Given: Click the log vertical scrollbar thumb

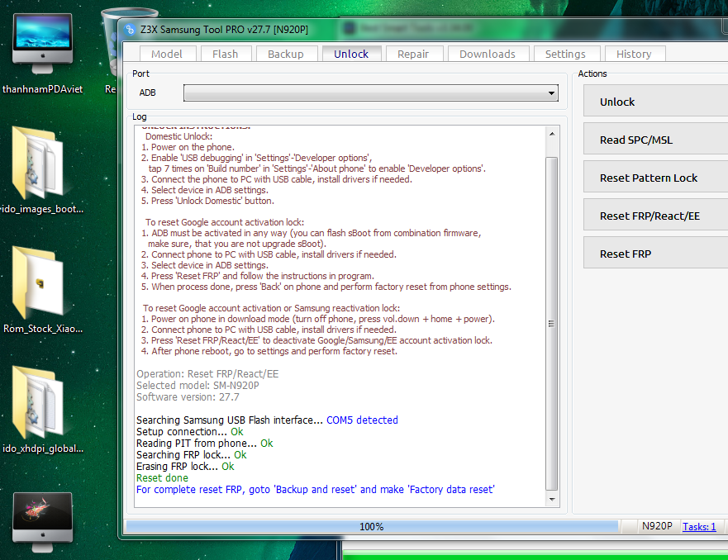Looking at the screenshot, I should [x=551, y=324].
